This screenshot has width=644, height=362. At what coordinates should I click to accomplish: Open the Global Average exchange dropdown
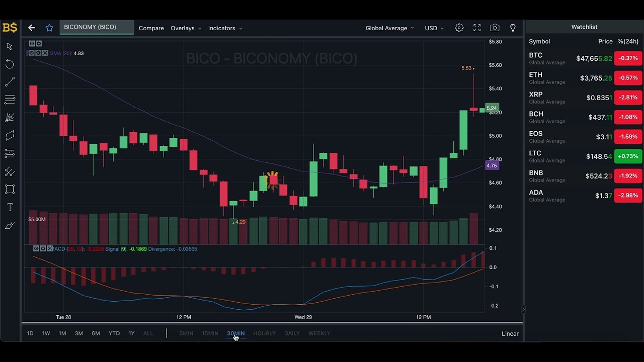pos(389,28)
